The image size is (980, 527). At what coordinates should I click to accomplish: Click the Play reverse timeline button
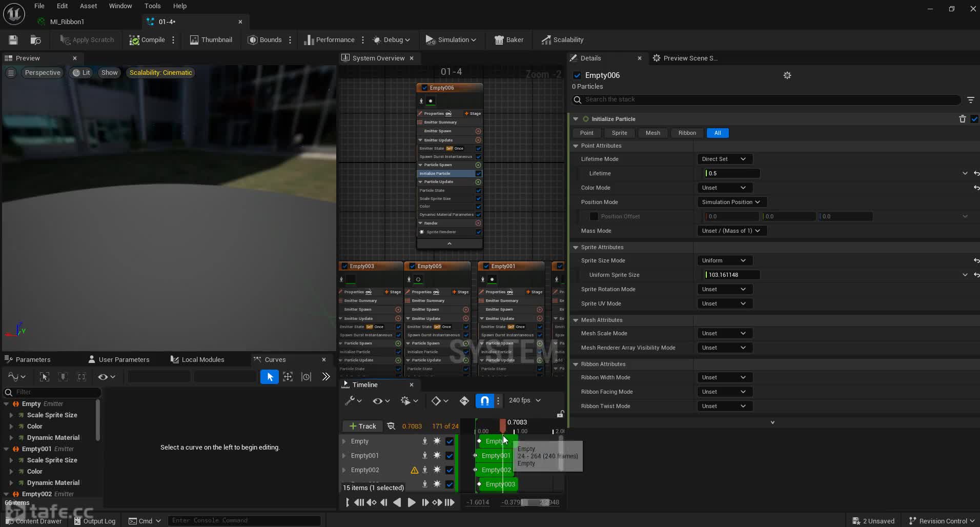point(397,502)
